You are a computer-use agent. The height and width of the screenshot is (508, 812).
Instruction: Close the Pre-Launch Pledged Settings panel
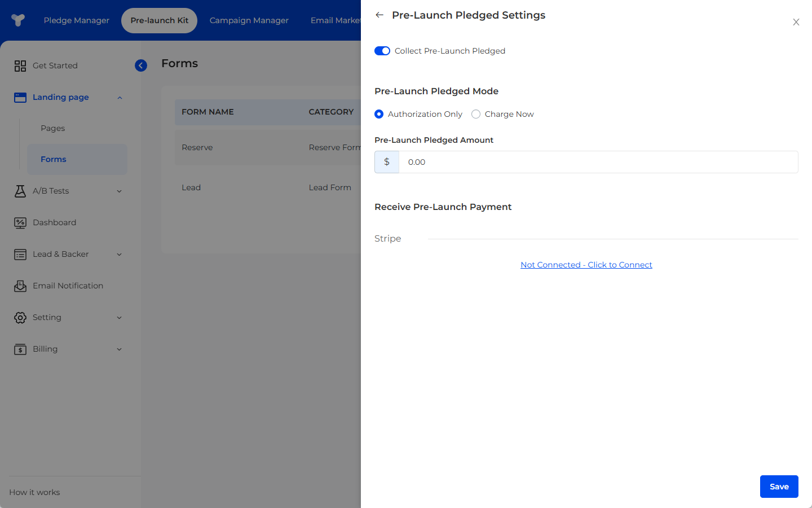tap(796, 22)
